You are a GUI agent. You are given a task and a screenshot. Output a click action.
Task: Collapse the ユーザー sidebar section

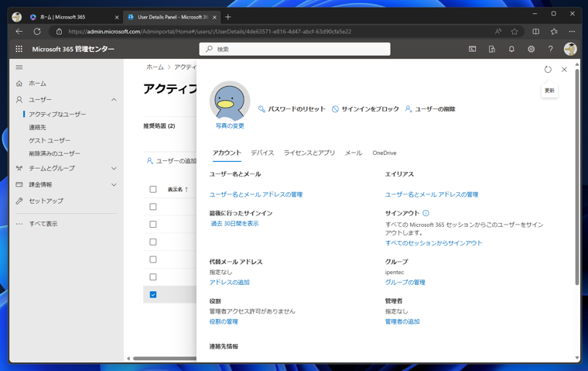click(114, 99)
